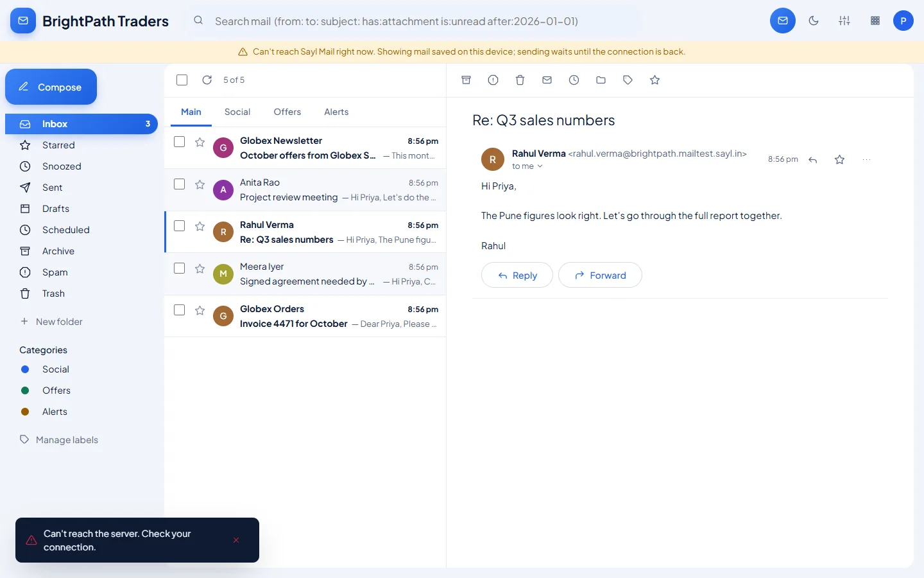924x578 pixels.
Task: Star the message from the toolbar
Action: [655, 80]
